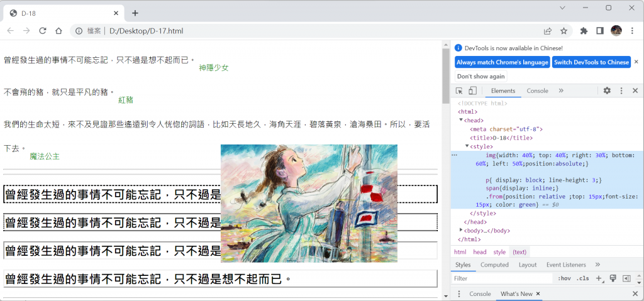Bookmark this page with star icon

click(x=564, y=31)
